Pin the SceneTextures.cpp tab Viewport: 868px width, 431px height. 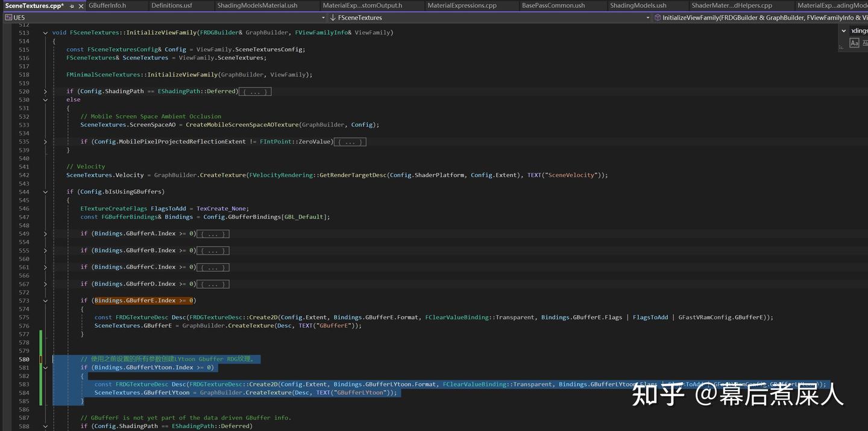click(72, 6)
